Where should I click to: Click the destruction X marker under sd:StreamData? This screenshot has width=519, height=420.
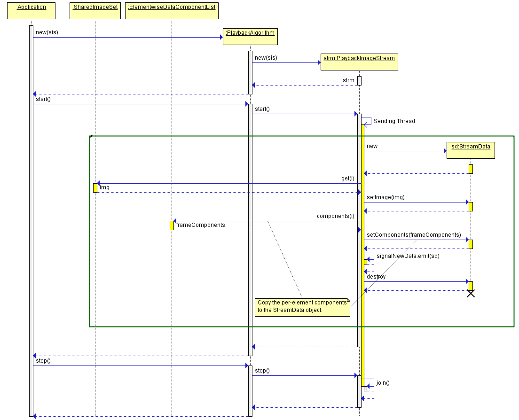click(x=470, y=294)
